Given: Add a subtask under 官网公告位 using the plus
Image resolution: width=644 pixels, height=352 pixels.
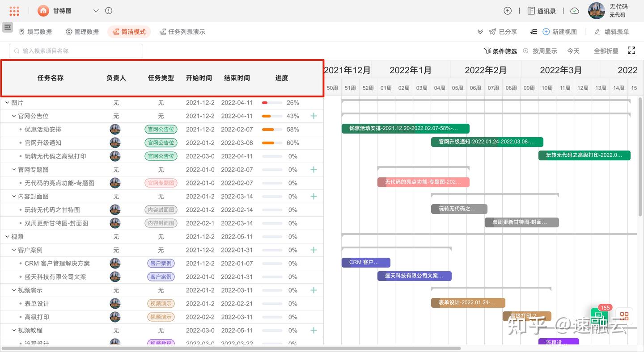Looking at the screenshot, I should point(314,116).
